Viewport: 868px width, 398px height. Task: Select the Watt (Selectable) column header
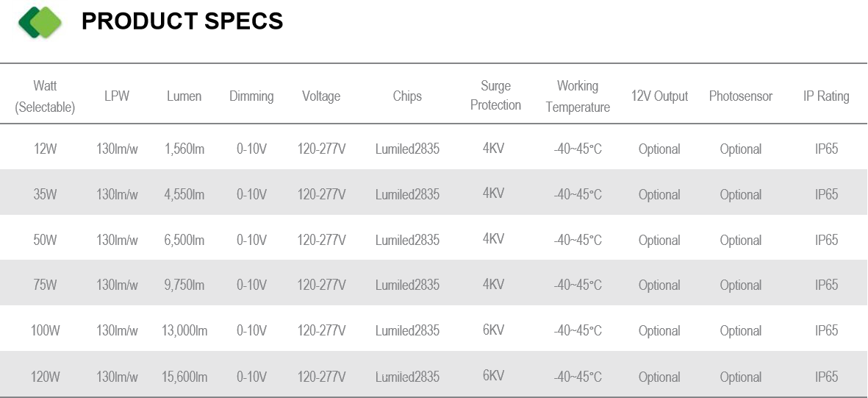[x=45, y=96]
